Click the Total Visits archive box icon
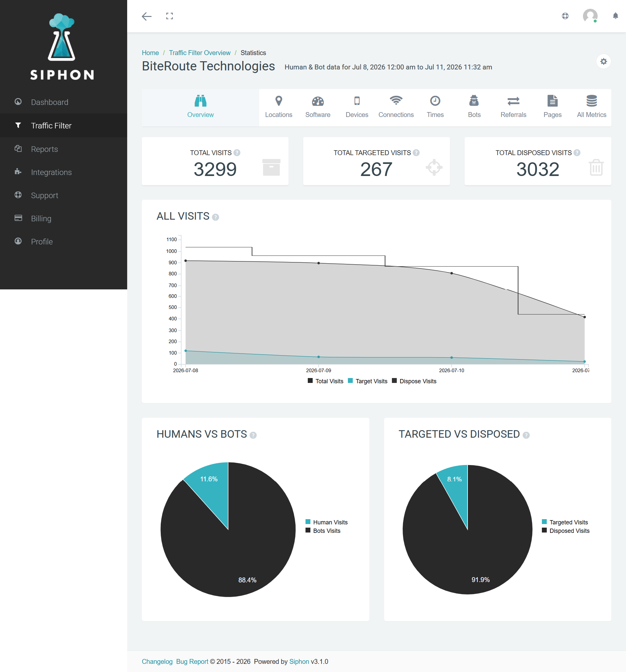The width and height of the screenshot is (626, 672). [x=271, y=167]
